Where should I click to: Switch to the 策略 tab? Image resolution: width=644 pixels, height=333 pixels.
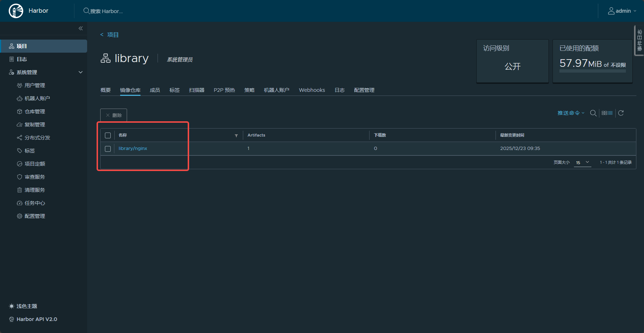[249, 90]
